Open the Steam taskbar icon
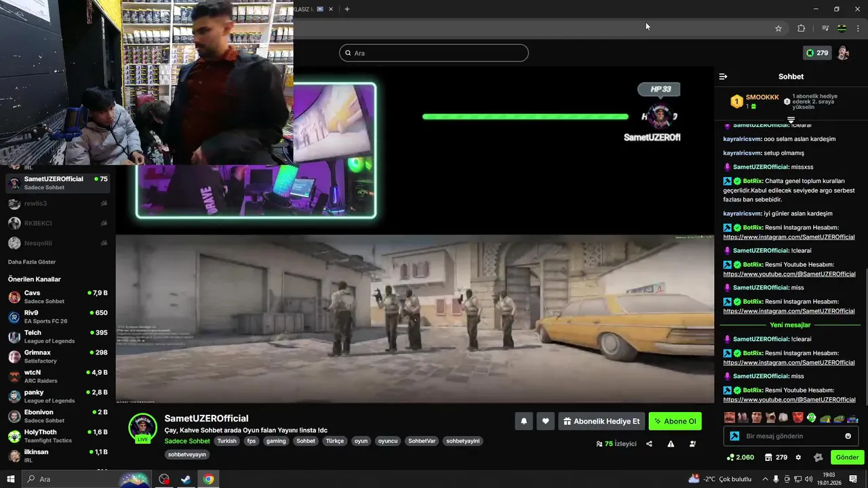 coord(185,479)
